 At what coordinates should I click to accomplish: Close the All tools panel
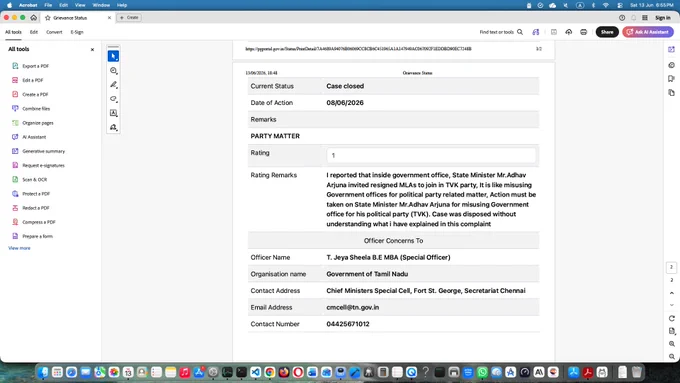point(92,49)
